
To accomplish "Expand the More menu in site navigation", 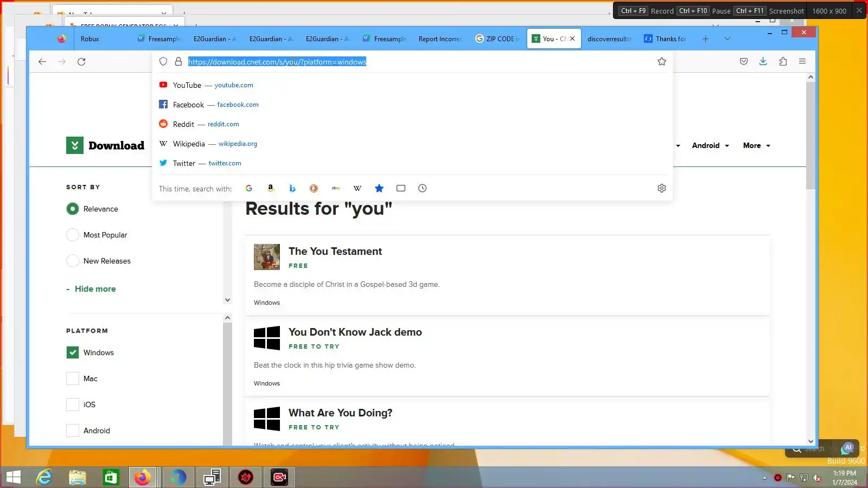I will coord(757,145).
